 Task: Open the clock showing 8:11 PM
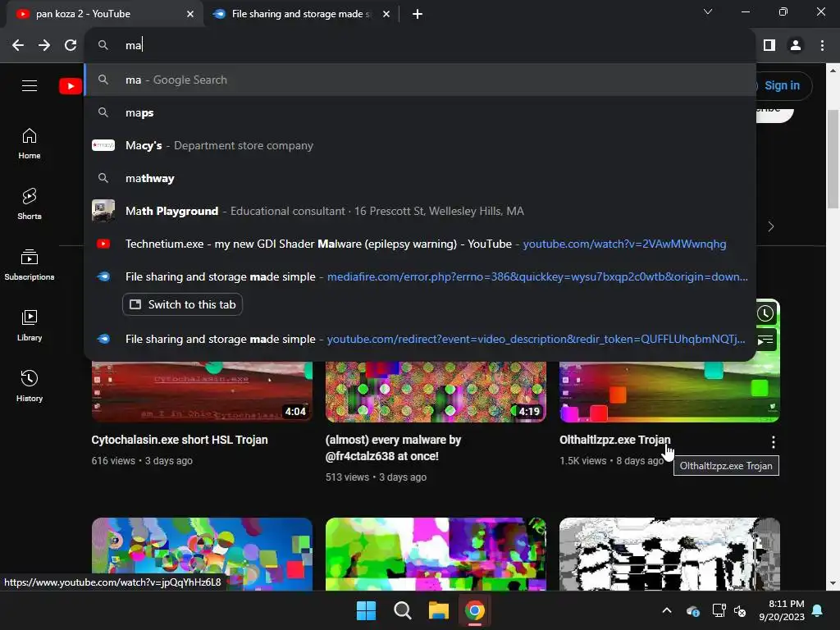click(782, 610)
